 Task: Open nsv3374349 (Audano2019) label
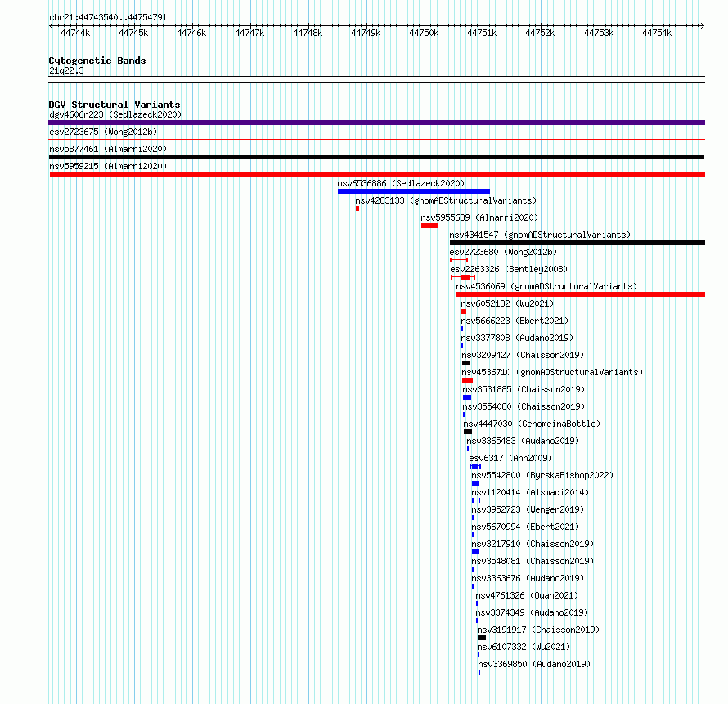[532, 612]
